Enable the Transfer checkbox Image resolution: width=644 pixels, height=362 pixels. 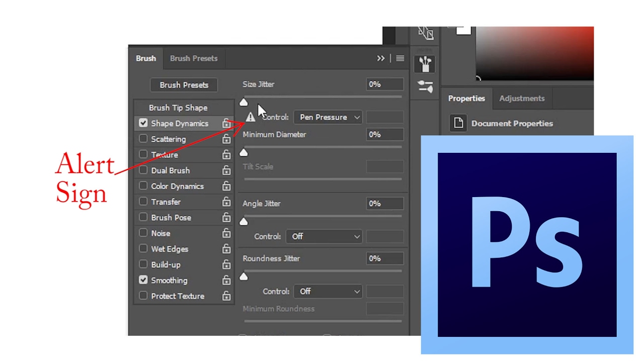point(143,202)
